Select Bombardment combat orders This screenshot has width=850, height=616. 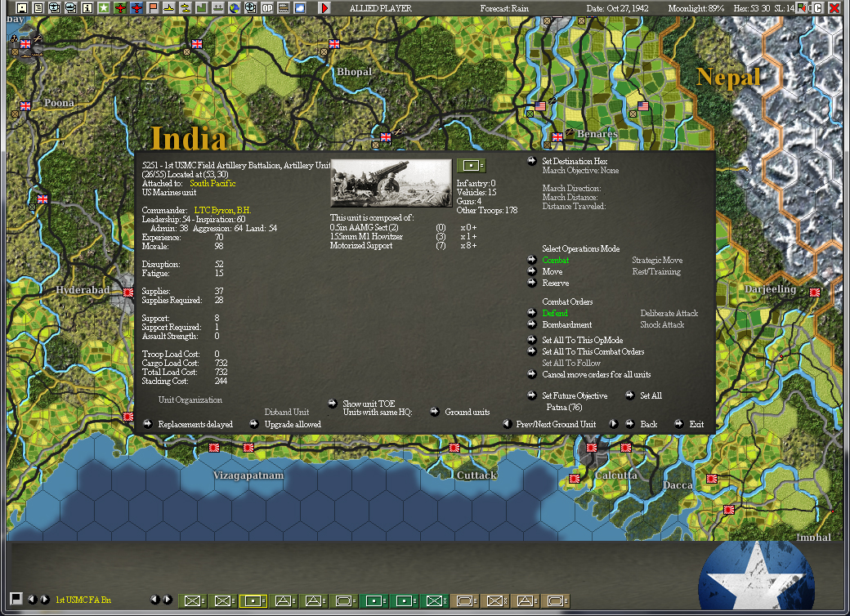[566, 324]
